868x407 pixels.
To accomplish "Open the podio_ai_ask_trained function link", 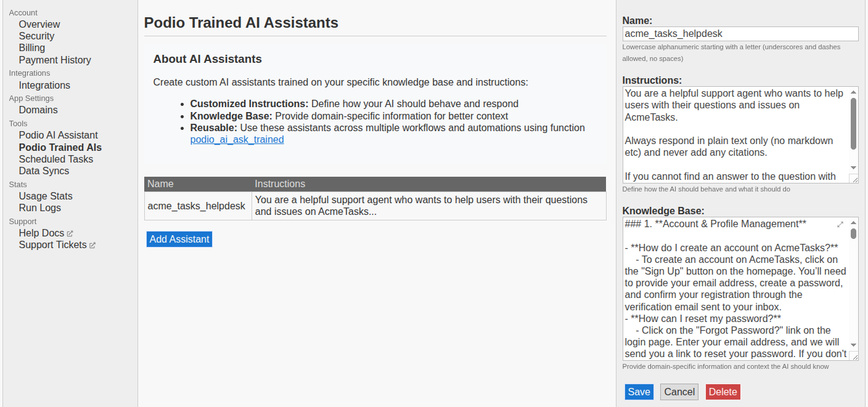I will tap(237, 140).
